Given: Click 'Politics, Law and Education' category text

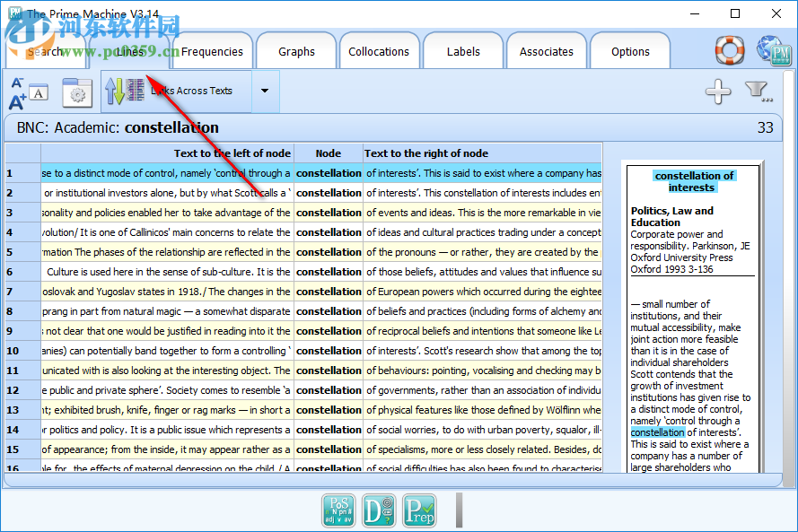Looking at the screenshot, I should pyautogui.click(x=671, y=217).
